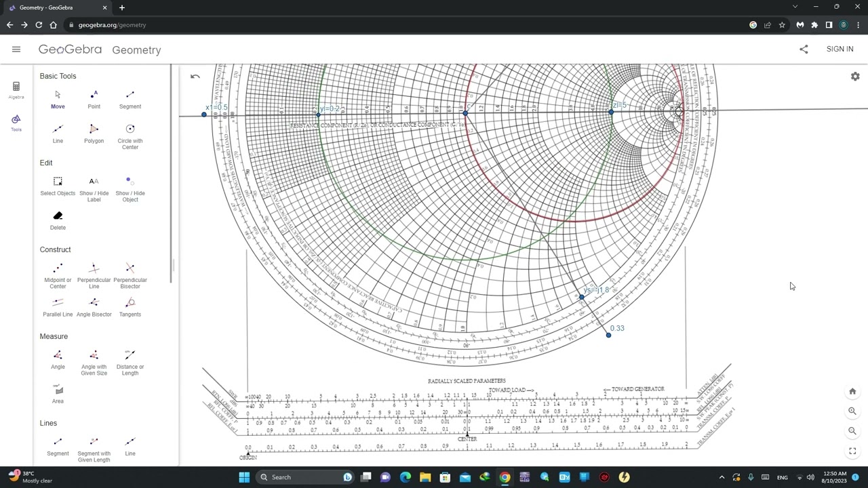The width and height of the screenshot is (868, 488).
Task: Click the SIGN IN button
Action: tap(840, 49)
